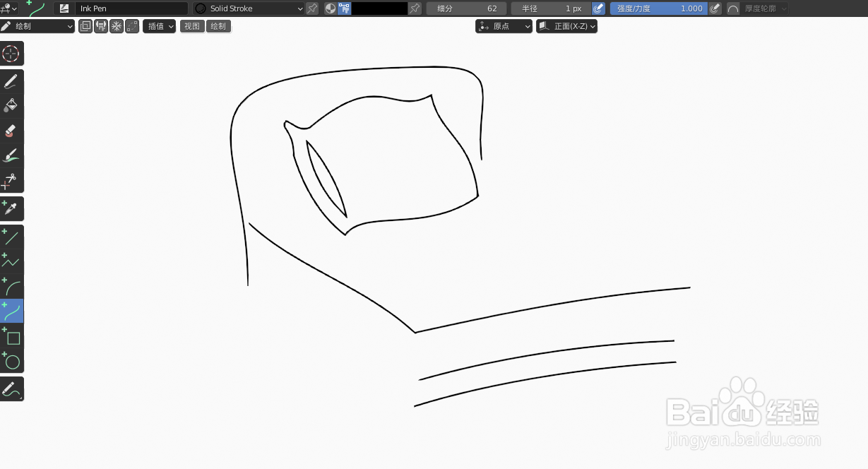Click the thickness profile curve icon

[733, 8]
